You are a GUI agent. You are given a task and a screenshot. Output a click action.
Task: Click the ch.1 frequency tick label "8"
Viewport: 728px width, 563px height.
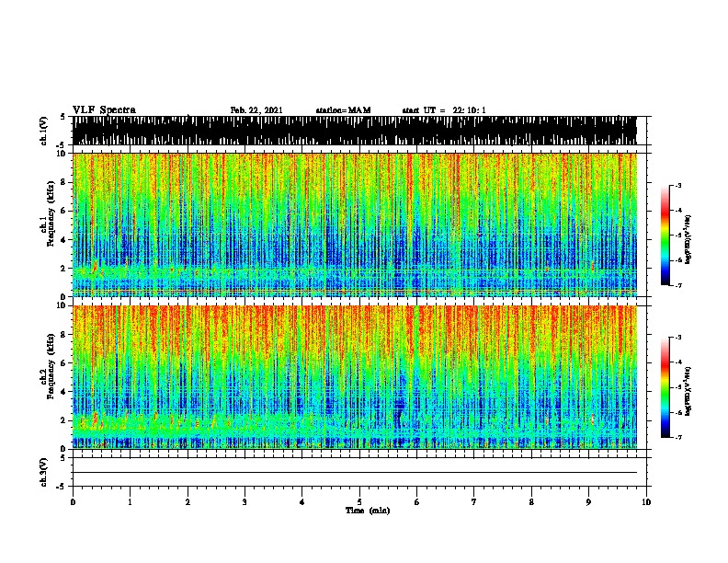coord(64,182)
